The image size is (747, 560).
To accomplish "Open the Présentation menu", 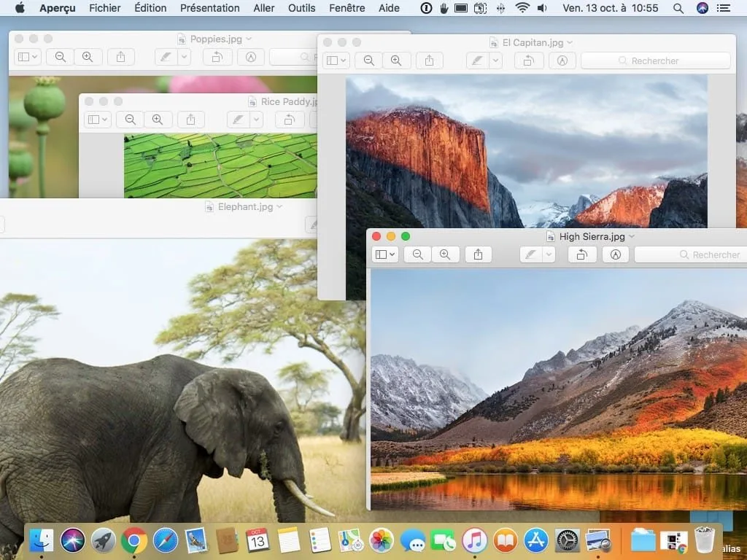I will (209, 8).
